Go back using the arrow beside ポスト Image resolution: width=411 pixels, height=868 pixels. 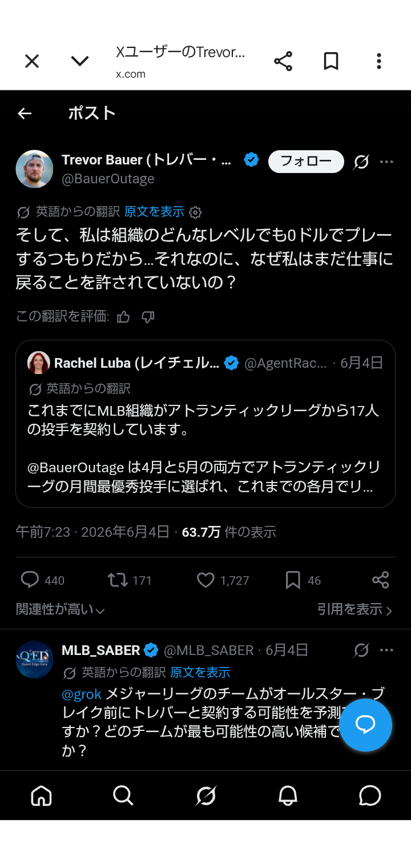pyautogui.click(x=25, y=114)
